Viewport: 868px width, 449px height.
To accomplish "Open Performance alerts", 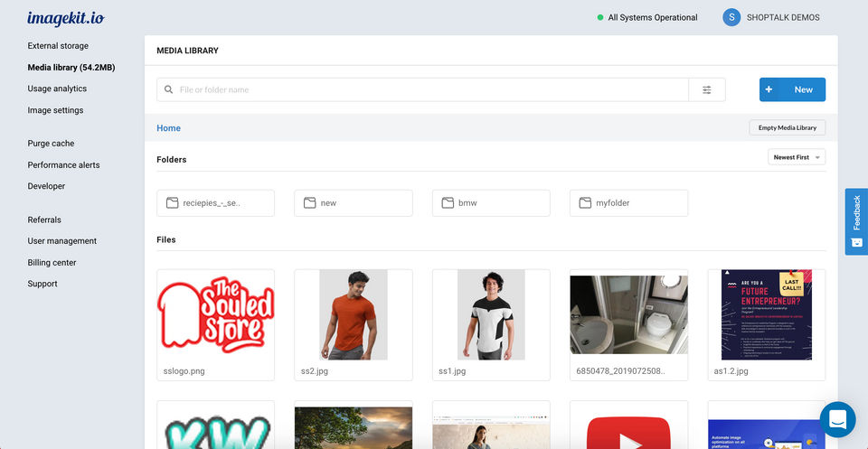I will coord(63,164).
